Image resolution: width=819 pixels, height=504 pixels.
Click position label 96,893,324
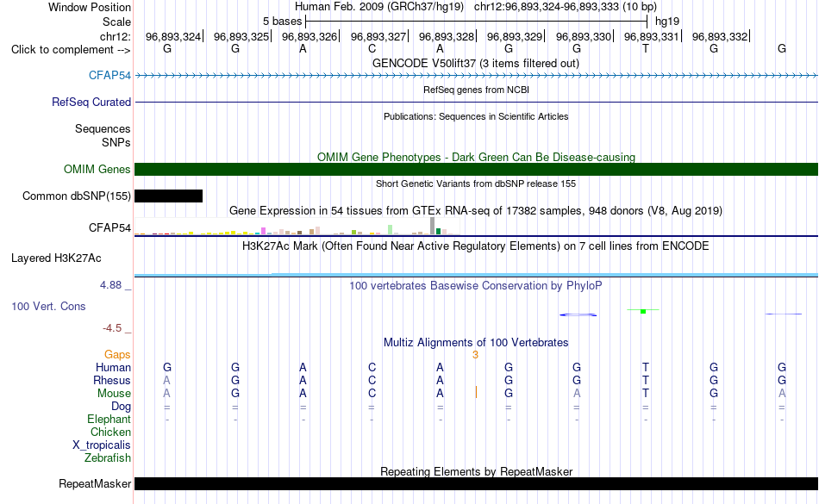pos(173,36)
